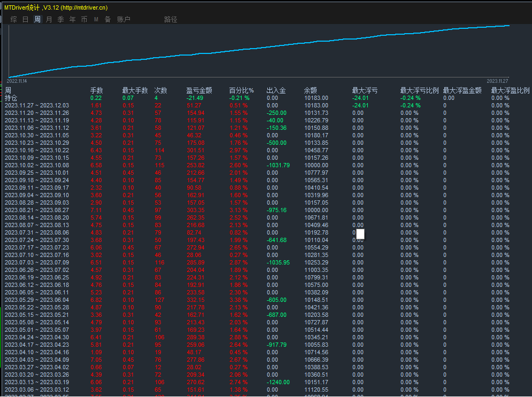Switch to the 综 summary tab
The image size is (532, 397).
(x=14, y=20)
